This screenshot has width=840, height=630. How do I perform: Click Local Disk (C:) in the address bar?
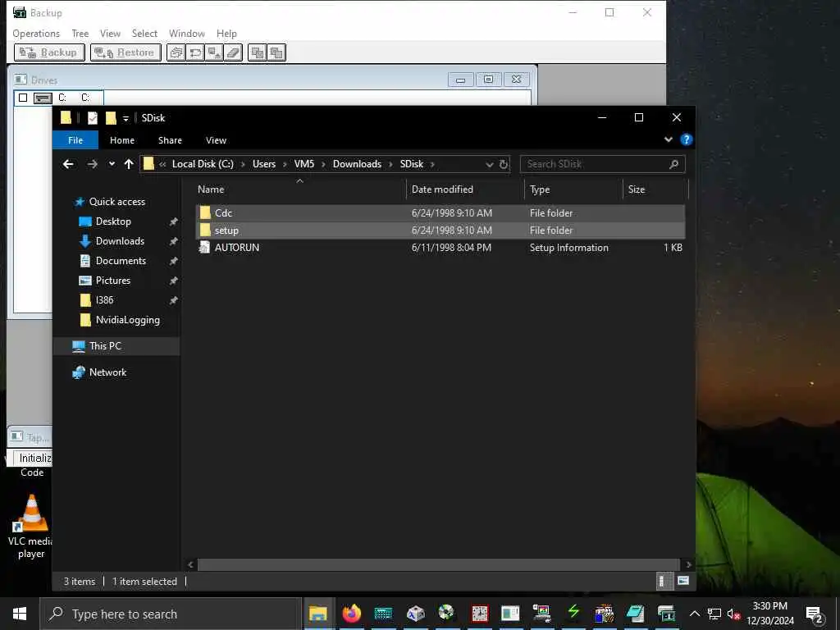coord(203,164)
